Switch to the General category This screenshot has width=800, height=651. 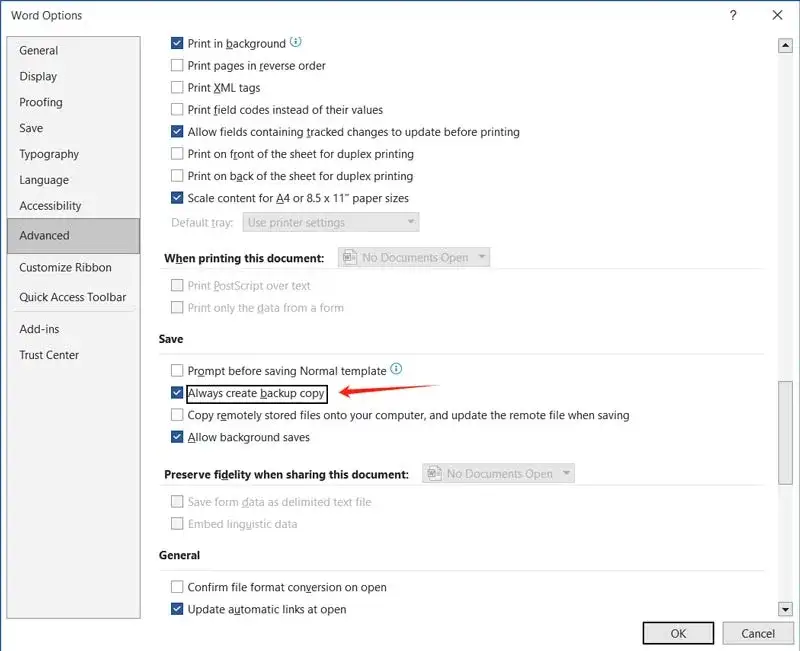tap(39, 50)
